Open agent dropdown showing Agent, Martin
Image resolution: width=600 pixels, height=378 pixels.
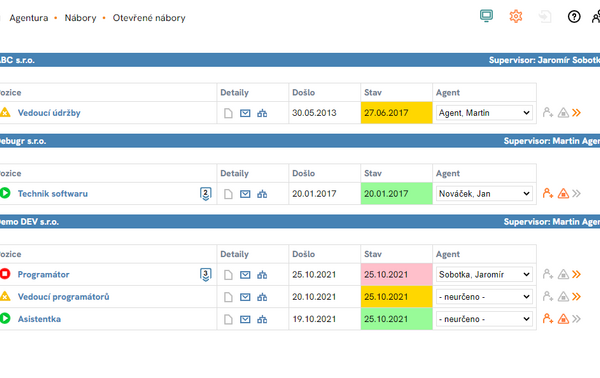coord(484,113)
